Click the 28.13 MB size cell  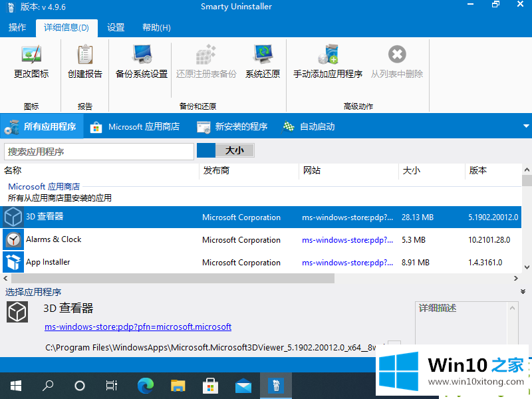click(418, 217)
